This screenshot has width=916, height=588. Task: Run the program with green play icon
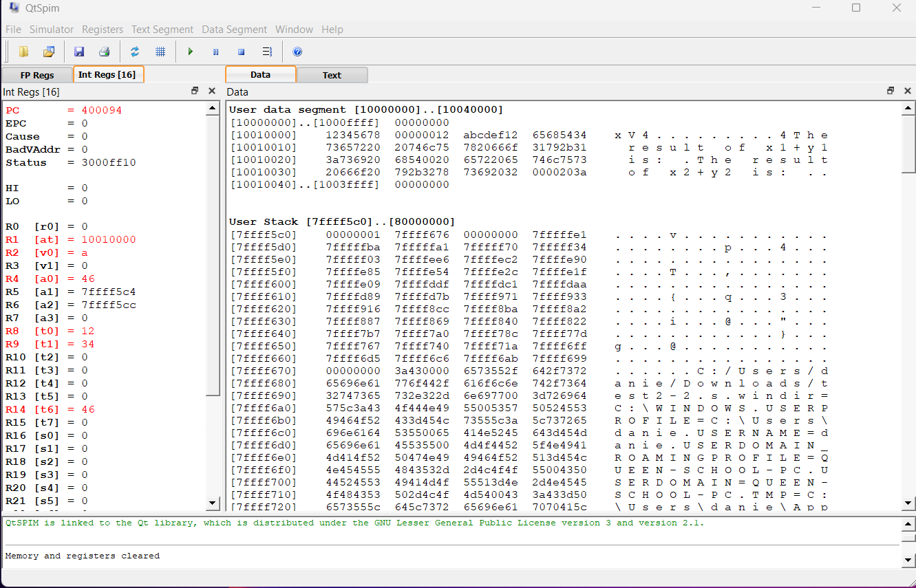pos(191,52)
